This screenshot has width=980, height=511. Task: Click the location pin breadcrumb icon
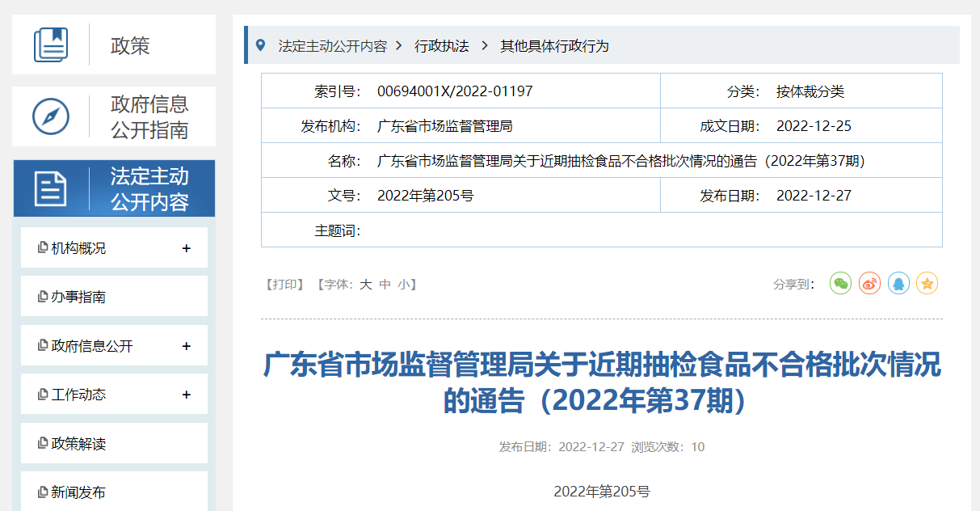[260, 45]
